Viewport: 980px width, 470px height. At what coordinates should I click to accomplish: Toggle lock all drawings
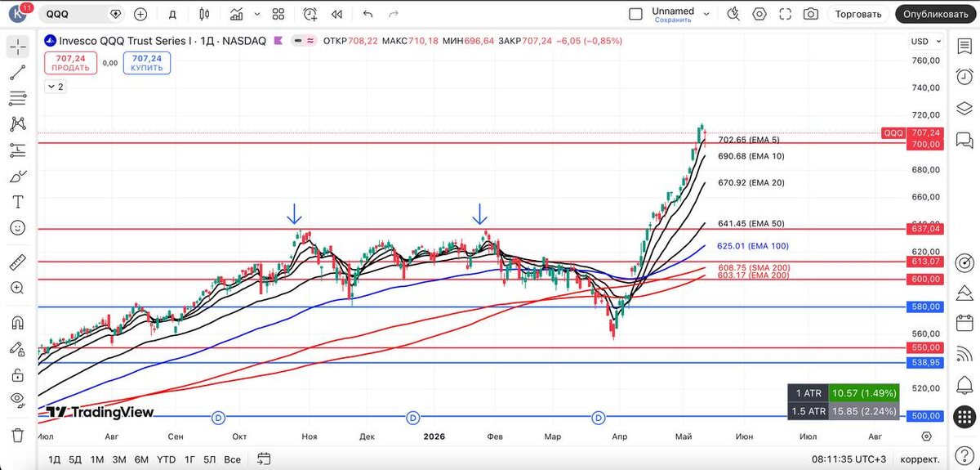point(17,374)
